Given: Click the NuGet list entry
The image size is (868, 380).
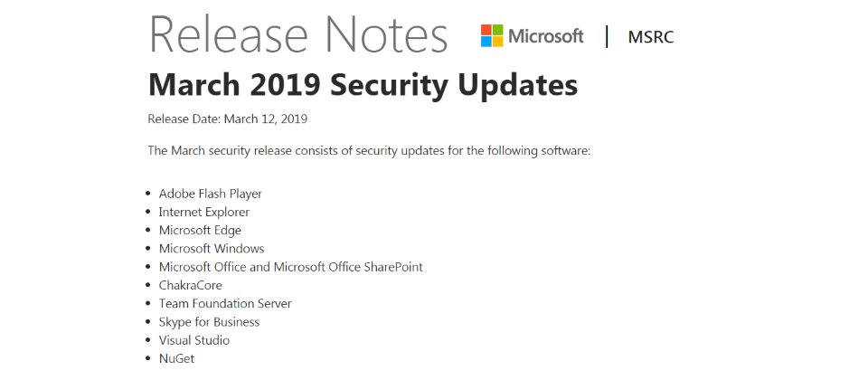Looking at the screenshot, I should point(176,359).
